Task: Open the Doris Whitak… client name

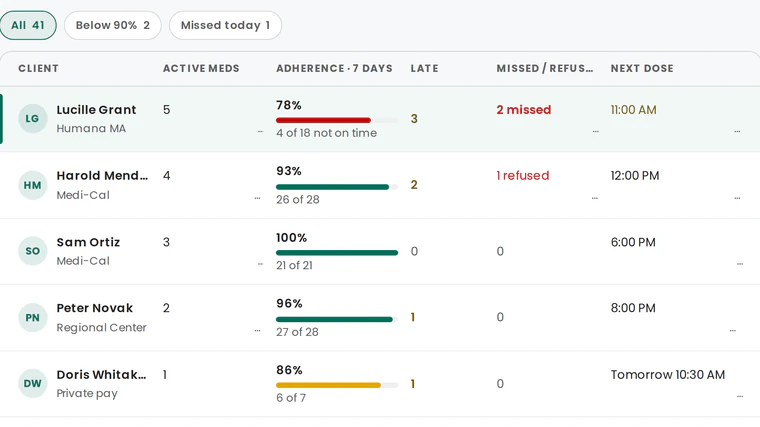Action: pyautogui.click(x=101, y=375)
